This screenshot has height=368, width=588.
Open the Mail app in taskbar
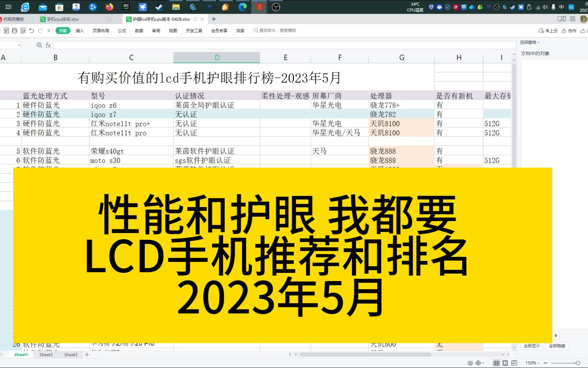click(43, 7)
